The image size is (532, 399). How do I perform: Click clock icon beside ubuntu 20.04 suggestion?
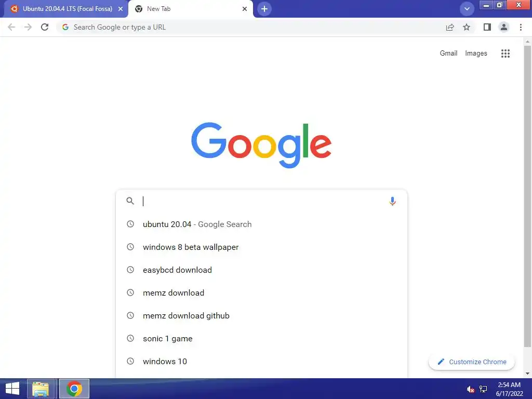[x=130, y=224]
